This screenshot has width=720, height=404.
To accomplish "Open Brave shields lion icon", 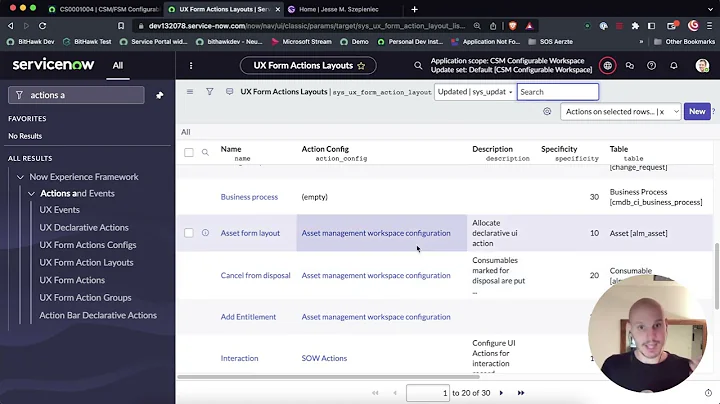I will [513, 26].
